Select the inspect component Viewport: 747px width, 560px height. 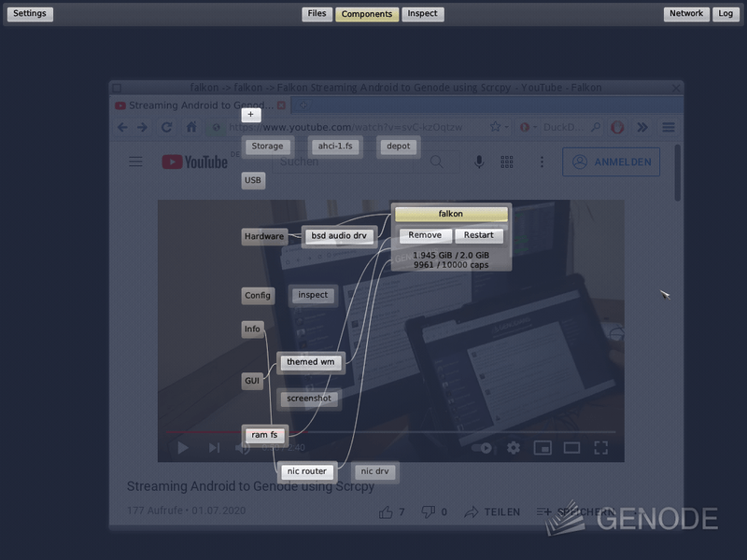click(x=313, y=295)
